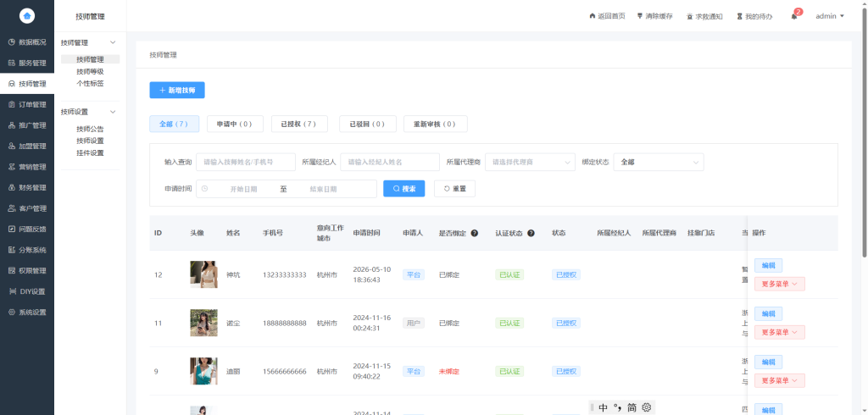868x415 pixels.
Task: Click the 结束日期 date field
Action: tap(323, 189)
